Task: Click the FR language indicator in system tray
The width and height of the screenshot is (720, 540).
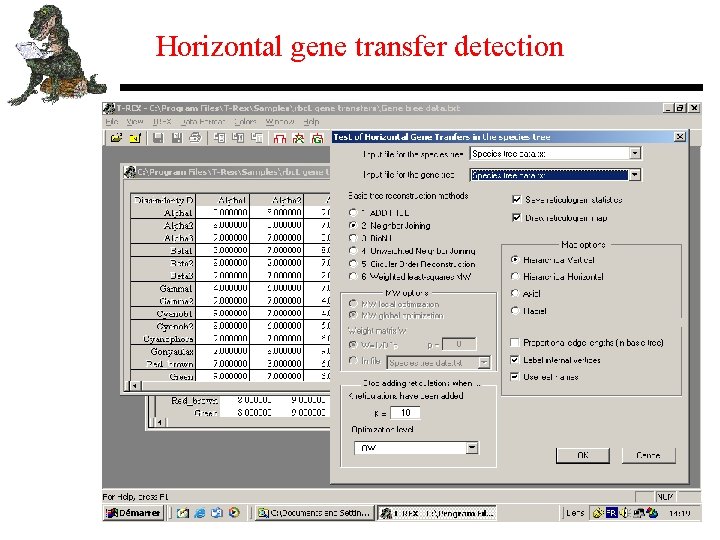Action: [611, 512]
